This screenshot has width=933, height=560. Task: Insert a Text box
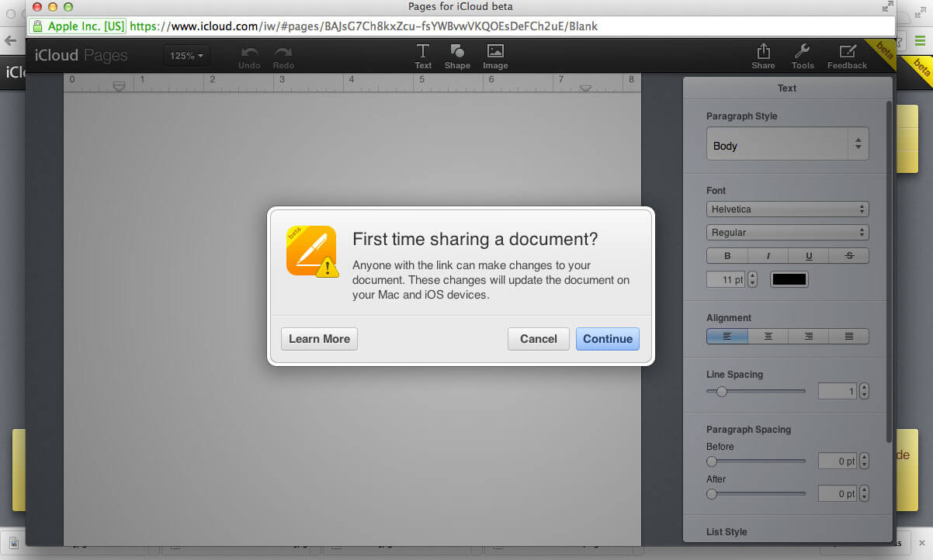(423, 55)
